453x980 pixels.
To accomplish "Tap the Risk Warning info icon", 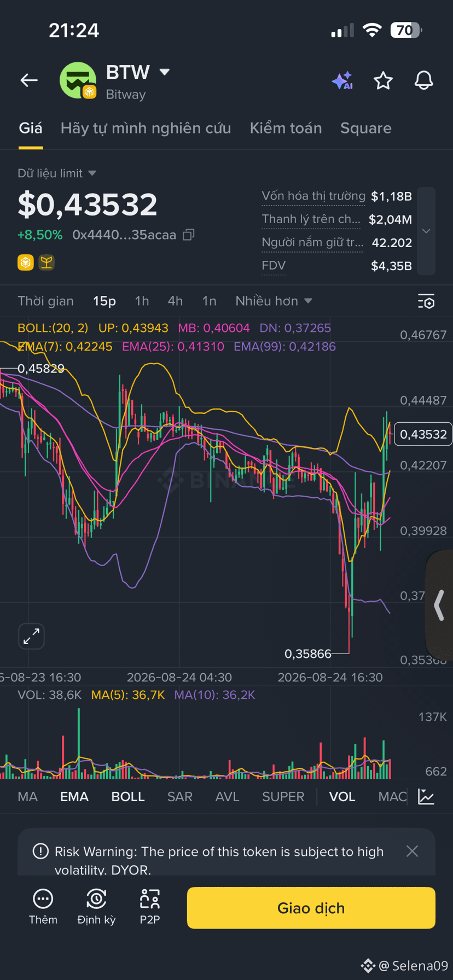I will pos(40,851).
